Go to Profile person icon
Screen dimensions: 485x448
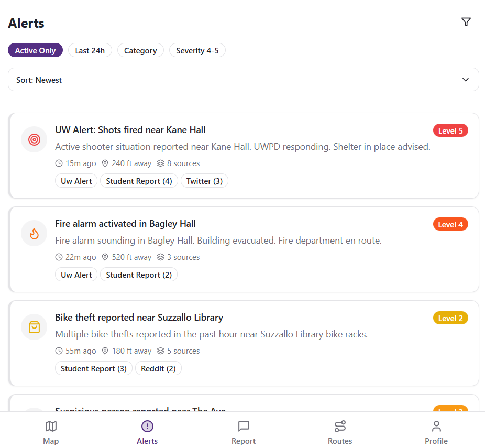pos(436,426)
